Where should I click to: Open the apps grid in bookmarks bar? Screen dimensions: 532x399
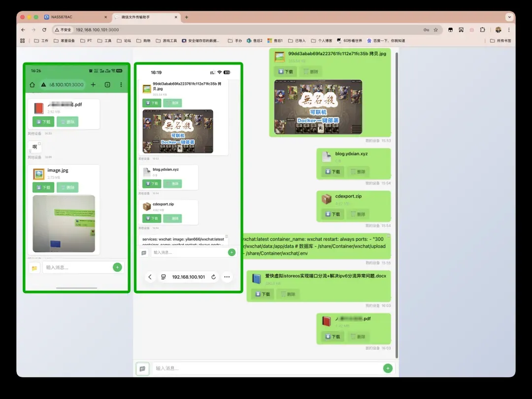tap(22, 41)
